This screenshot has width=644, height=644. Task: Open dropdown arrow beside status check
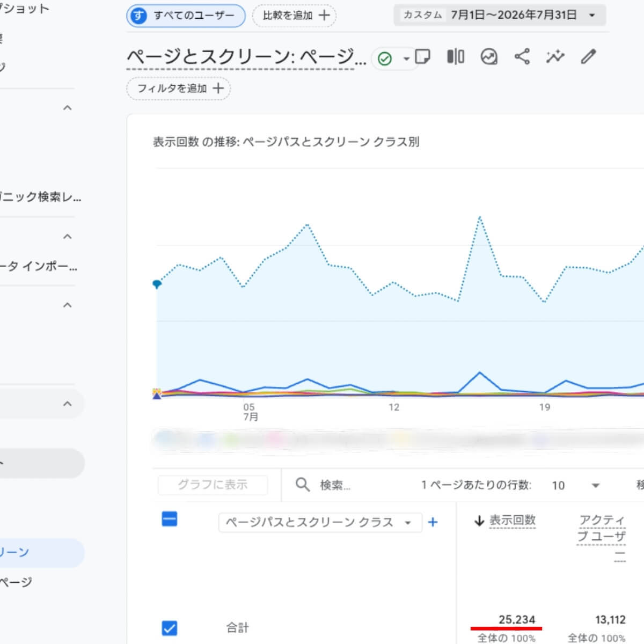[x=406, y=58]
